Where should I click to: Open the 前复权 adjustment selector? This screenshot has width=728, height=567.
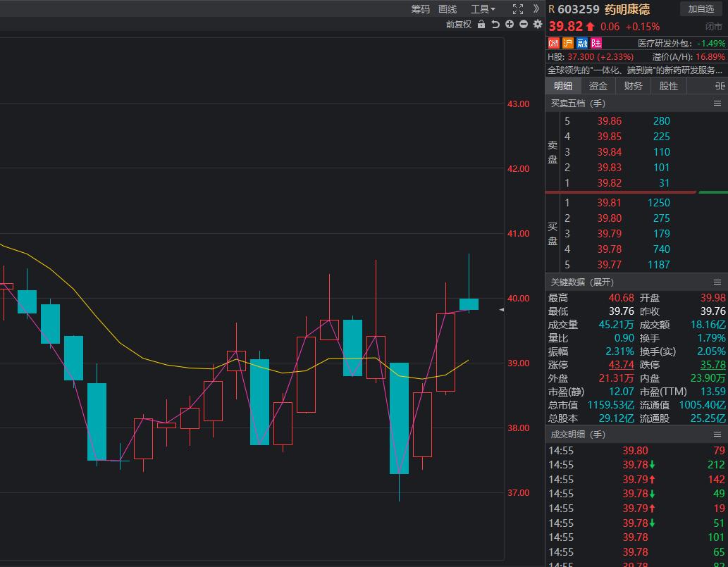pos(458,24)
